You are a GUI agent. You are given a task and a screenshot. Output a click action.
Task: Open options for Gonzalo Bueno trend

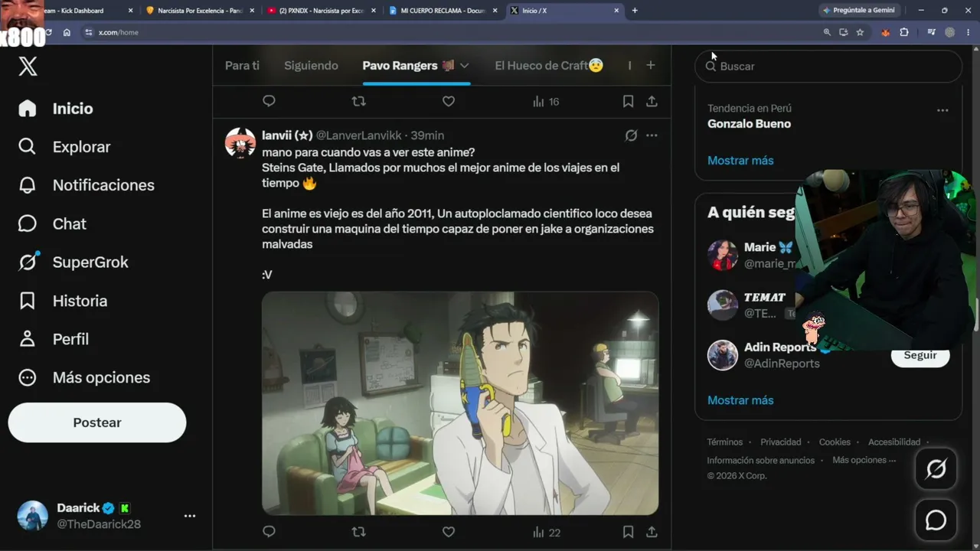pos(942,110)
